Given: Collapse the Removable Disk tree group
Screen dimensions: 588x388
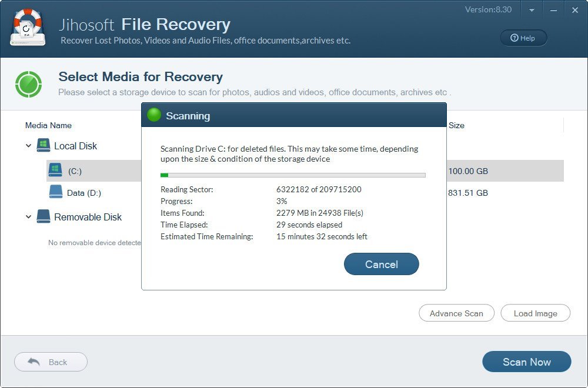Looking at the screenshot, I should [28, 217].
